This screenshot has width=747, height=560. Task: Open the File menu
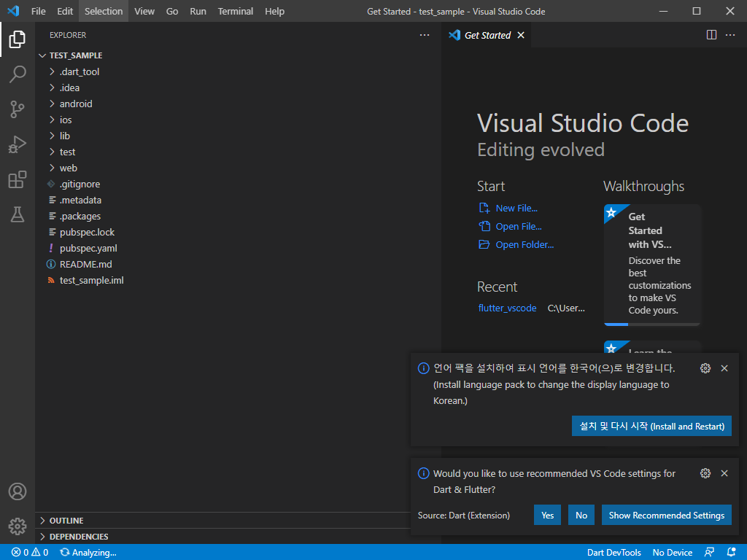[x=39, y=11]
